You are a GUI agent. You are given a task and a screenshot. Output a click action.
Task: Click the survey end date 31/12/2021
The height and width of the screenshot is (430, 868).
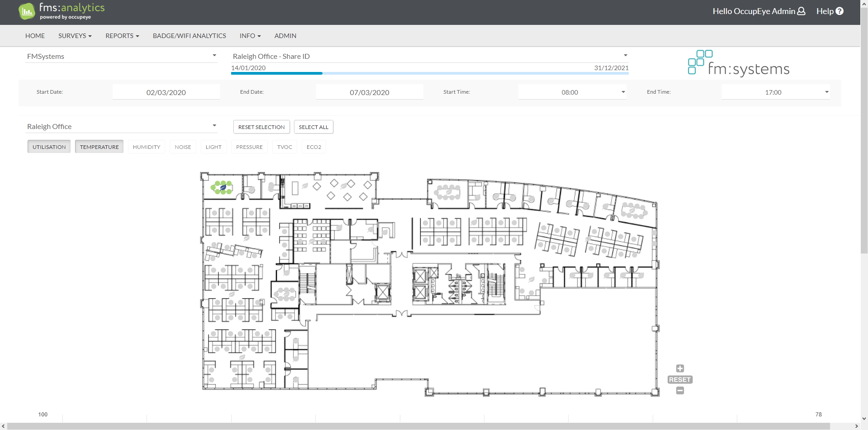coord(611,68)
